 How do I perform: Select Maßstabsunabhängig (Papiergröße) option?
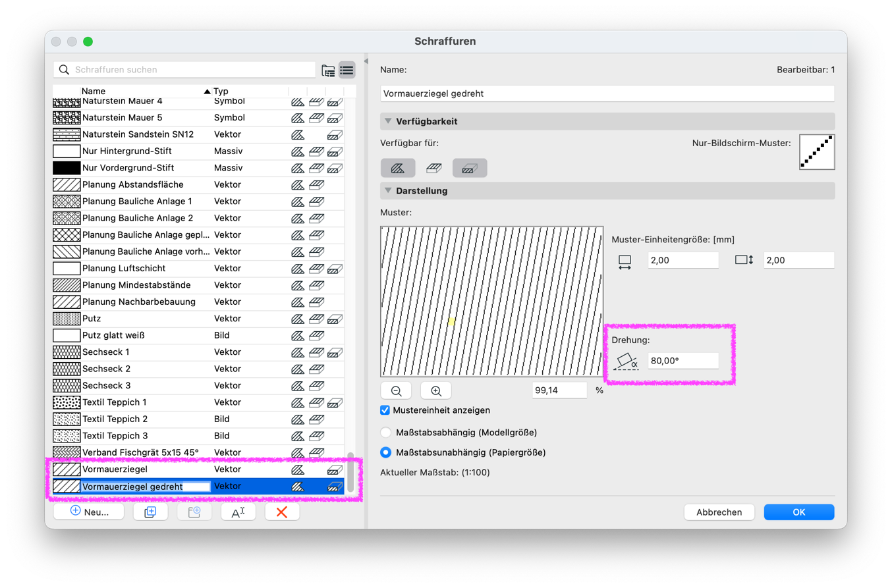pyautogui.click(x=386, y=452)
